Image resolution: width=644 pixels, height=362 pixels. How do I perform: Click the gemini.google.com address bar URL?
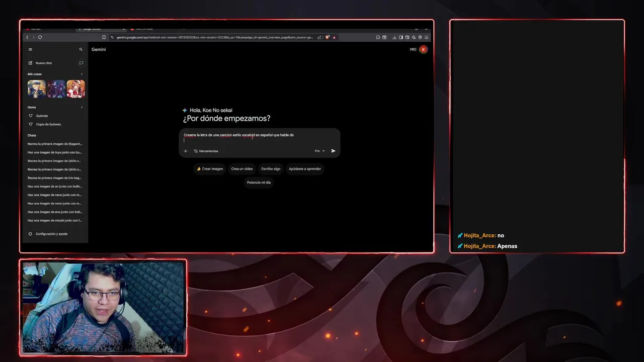(x=215, y=37)
